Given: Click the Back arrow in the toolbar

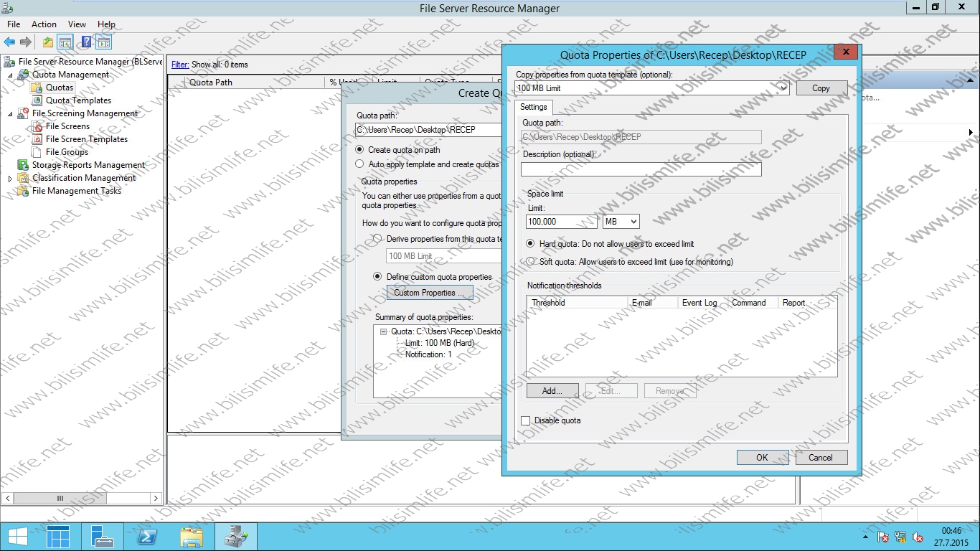Looking at the screenshot, I should (x=10, y=42).
